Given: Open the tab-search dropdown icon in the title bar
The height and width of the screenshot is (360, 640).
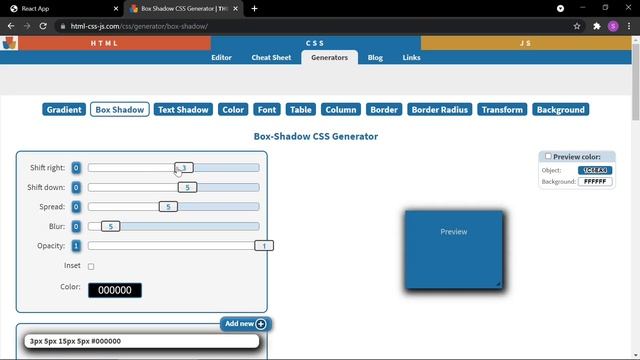Looking at the screenshot, I should [560, 9].
